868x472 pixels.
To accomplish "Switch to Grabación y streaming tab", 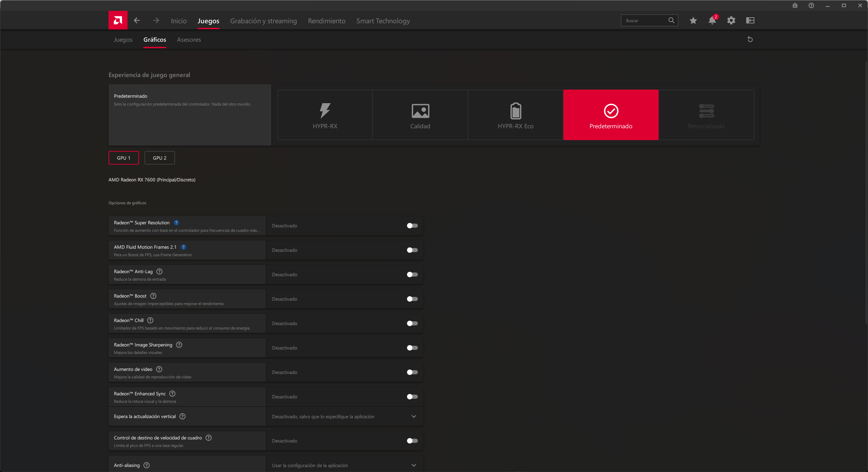I will (x=264, y=21).
